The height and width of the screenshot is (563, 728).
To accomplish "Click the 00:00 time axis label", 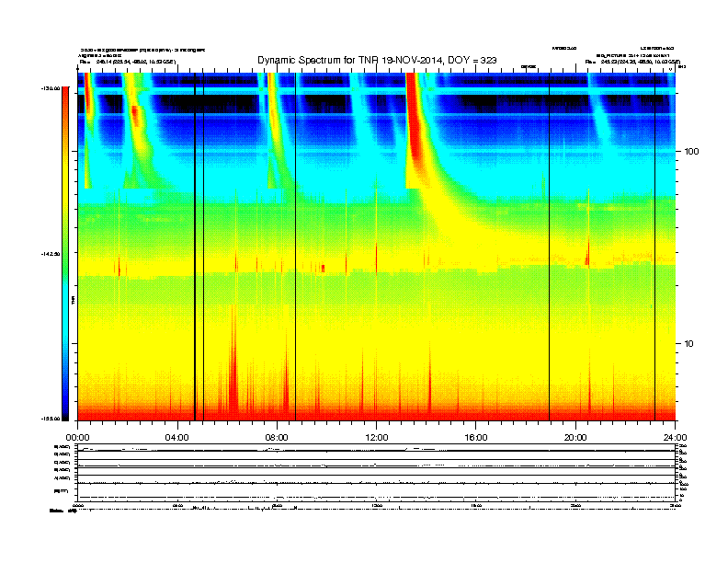I will (77, 438).
